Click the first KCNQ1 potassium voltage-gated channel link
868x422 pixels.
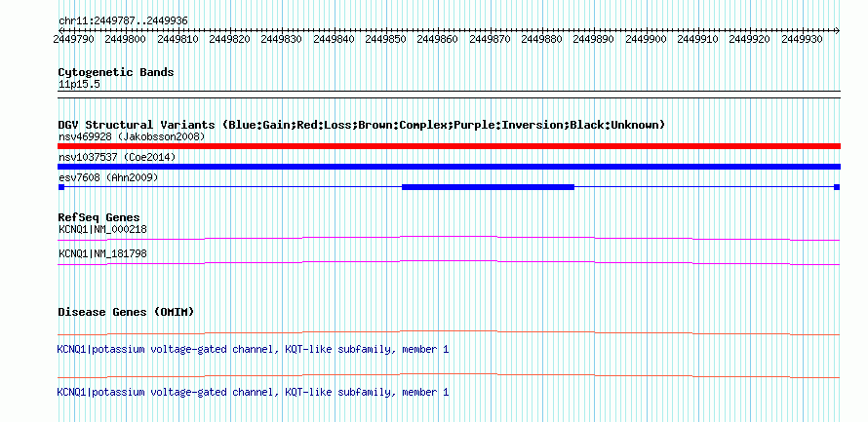tap(253, 350)
